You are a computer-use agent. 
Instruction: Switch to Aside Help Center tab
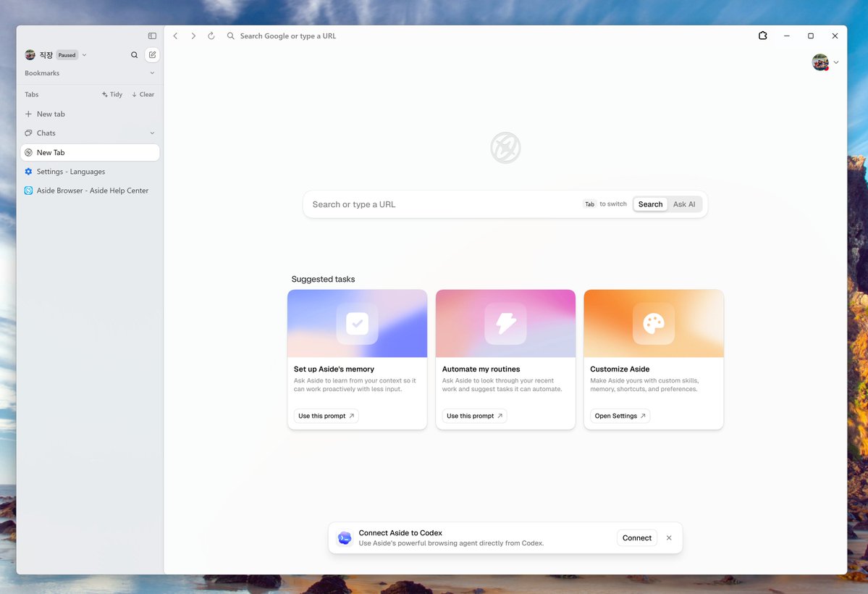pyautogui.click(x=90, y=191)
